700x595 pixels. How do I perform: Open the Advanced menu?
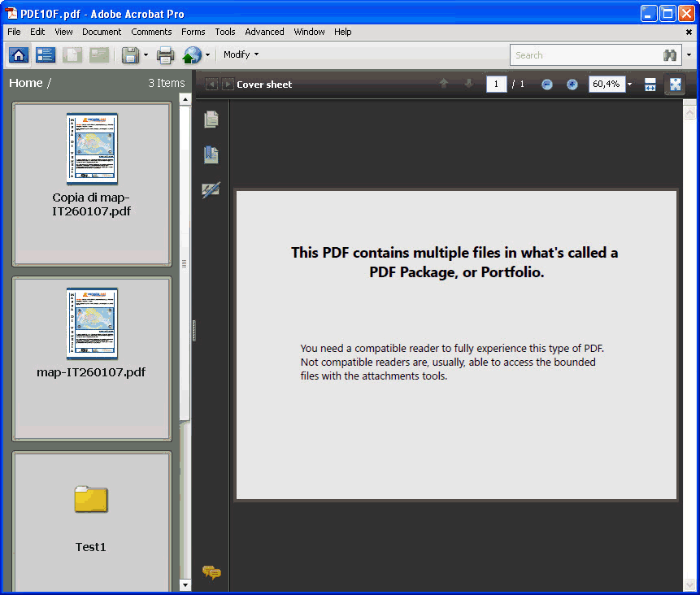coord(264,32)
